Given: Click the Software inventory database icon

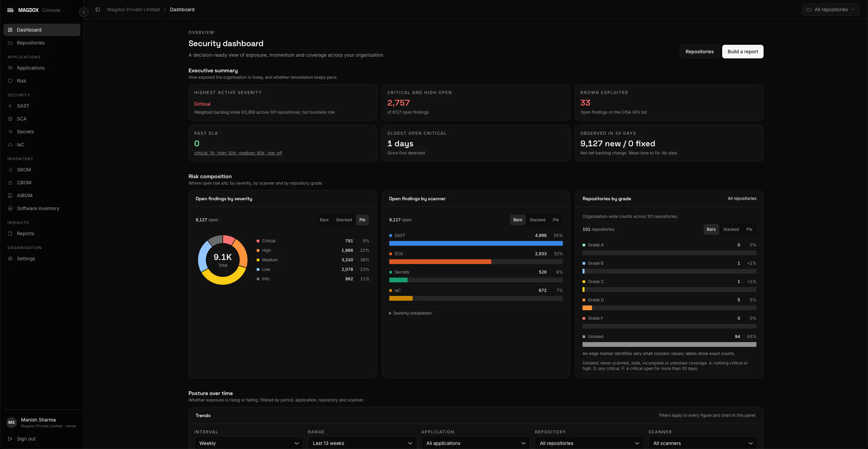Looking at the screenshot, I should tap(10, 208).
